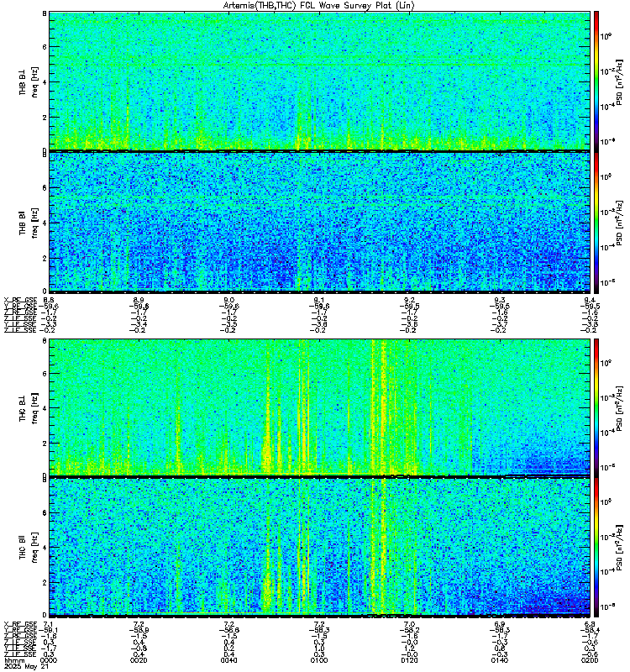Click the color bar beside THC B-parallel panel
Image resolution: width=630 pixels, height=672 pixels.
click(x=596, y=547)
